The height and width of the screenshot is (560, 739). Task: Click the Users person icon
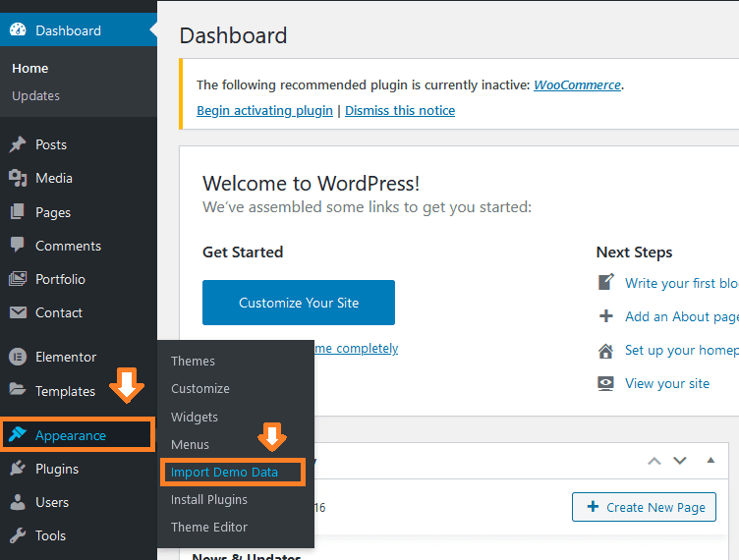coord(18,502)
